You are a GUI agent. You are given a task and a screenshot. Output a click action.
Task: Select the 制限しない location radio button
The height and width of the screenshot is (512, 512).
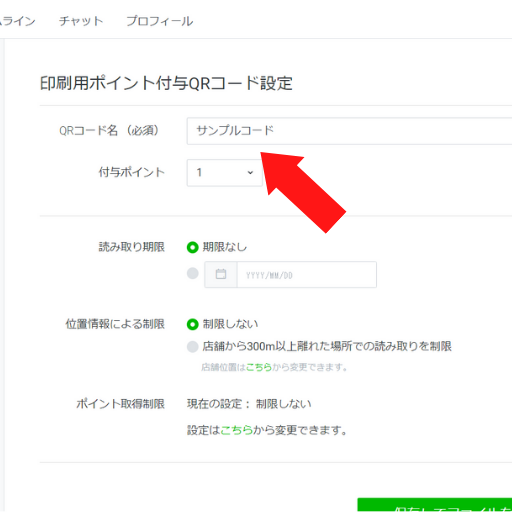[x=193, y=324]
